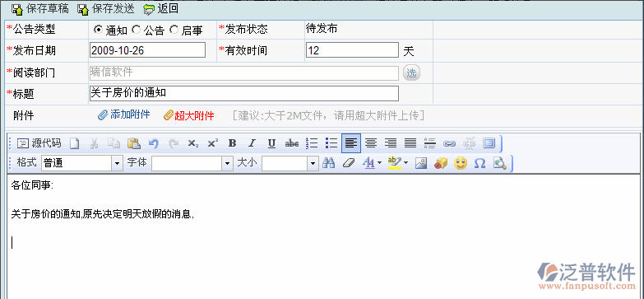The height and width of the screenshot is (299, 644).
Task: Open the 大小 font size dropdown
Action: coord(313,163)
